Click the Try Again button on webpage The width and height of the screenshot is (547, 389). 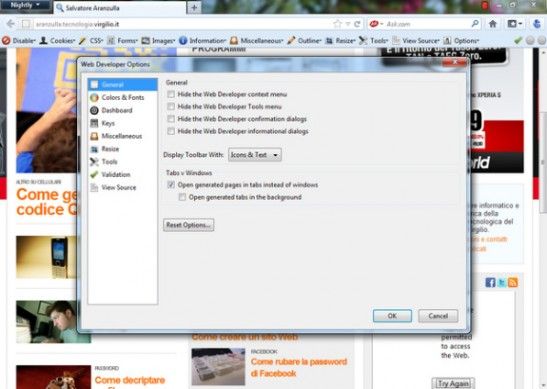[453, 383]
